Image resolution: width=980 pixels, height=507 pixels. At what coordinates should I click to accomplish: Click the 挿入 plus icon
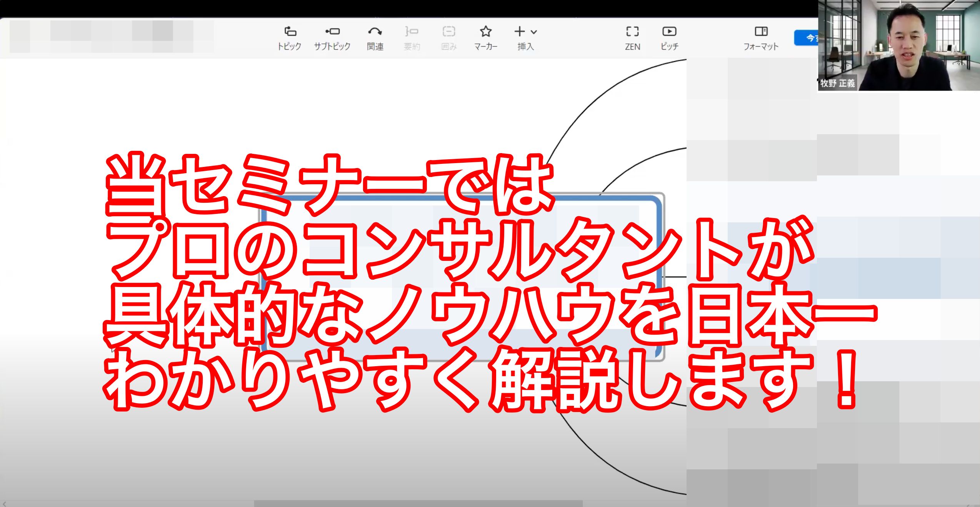[x=520, y=32]
